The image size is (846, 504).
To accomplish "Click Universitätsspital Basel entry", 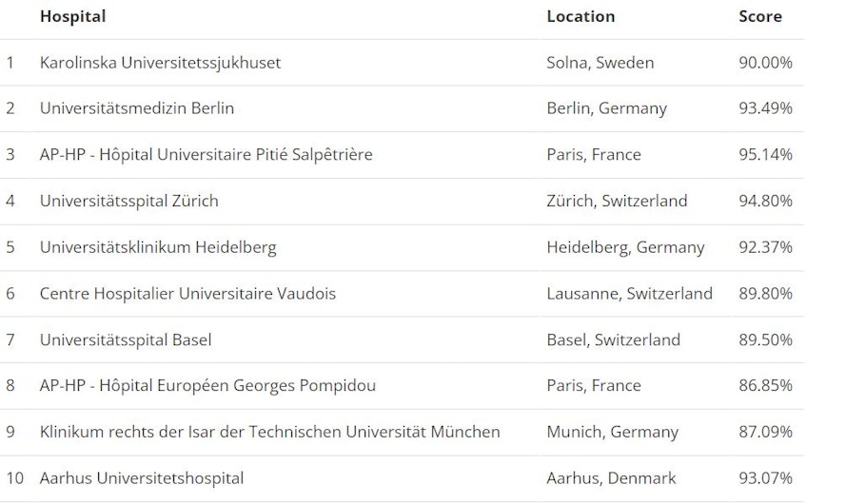I will [126, 340].
